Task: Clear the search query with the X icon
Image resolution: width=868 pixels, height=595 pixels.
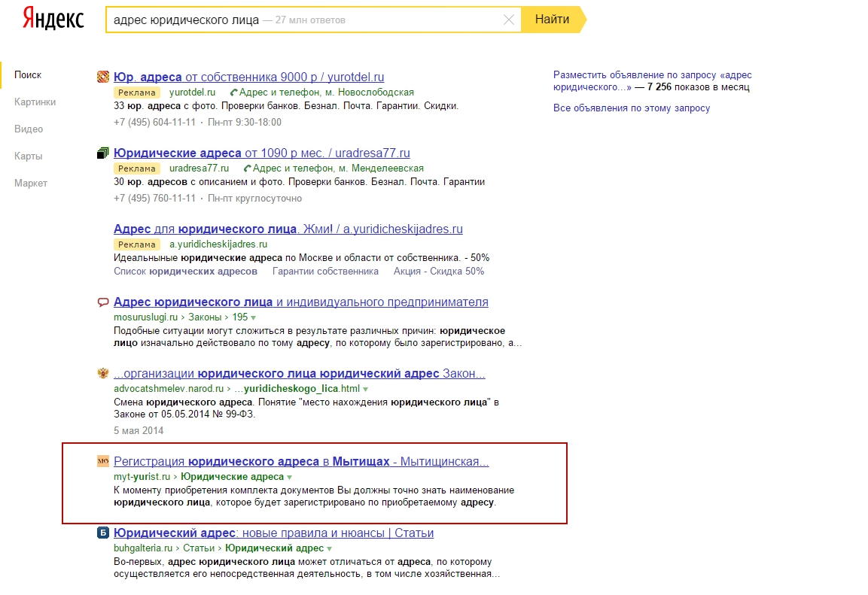Action: 509,20
